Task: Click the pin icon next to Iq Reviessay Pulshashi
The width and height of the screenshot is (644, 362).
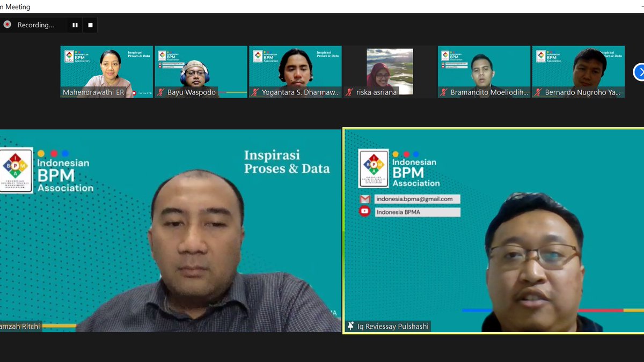Action: point(351,326)
